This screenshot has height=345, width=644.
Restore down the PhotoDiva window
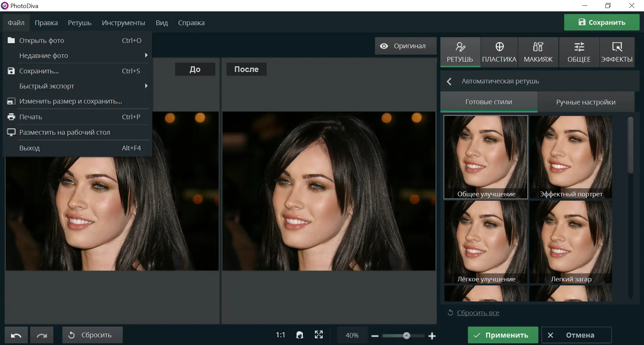608,6
